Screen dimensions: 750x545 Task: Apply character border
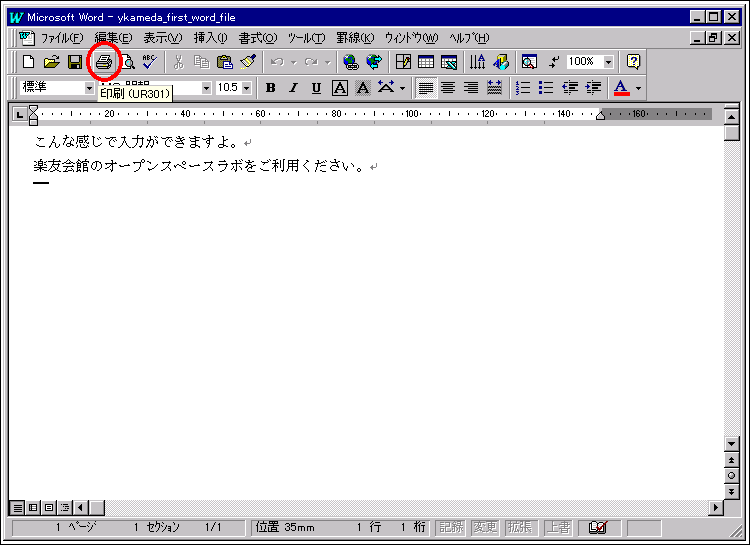click(x=340, y=88)
